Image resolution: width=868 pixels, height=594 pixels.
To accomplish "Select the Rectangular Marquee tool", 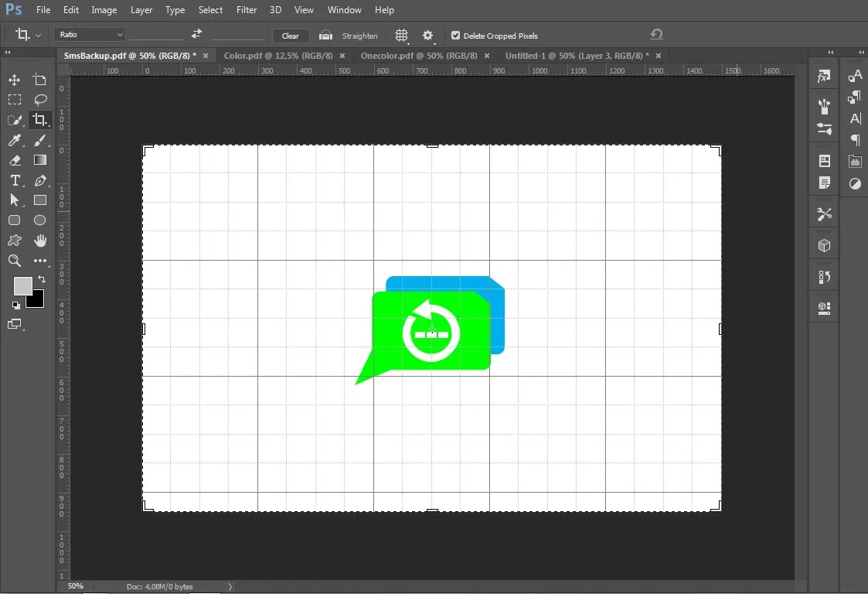I will 15,100.
